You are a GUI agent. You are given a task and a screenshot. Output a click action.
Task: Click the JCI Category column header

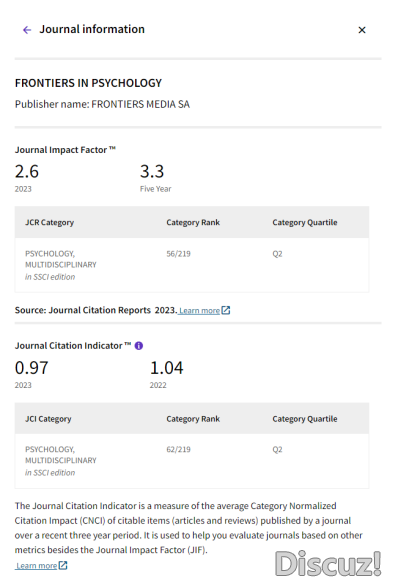(x=48, y=419)
